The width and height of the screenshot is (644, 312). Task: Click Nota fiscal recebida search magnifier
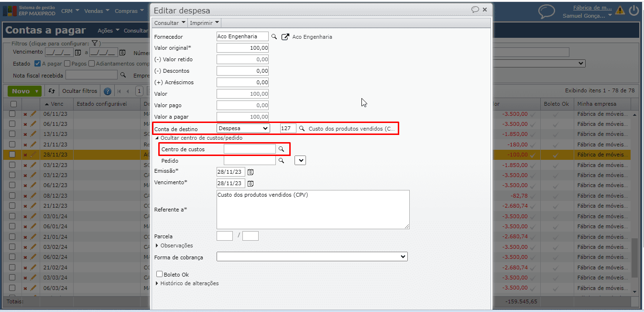pyautogui.click(x=123, y=75)
